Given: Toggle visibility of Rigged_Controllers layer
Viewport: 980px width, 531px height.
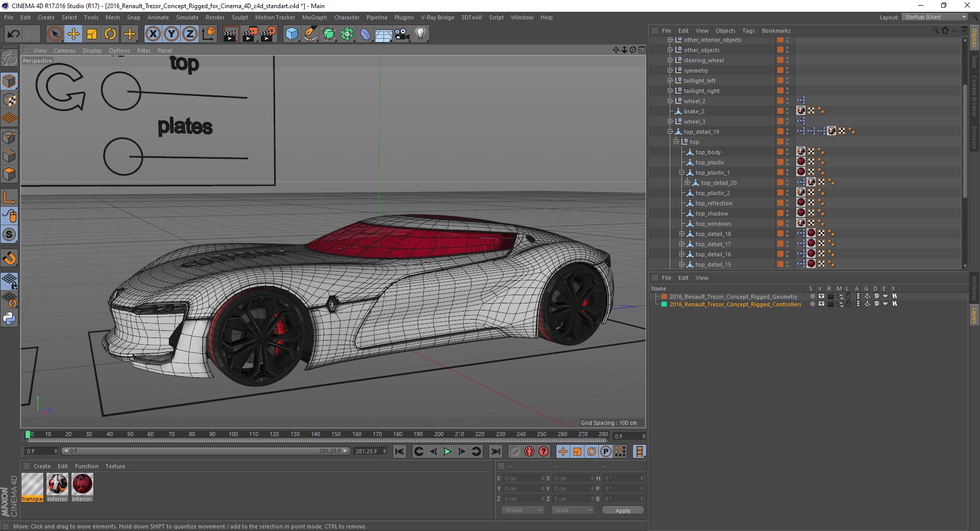Looking at the screenshot, I should (821, 304).
